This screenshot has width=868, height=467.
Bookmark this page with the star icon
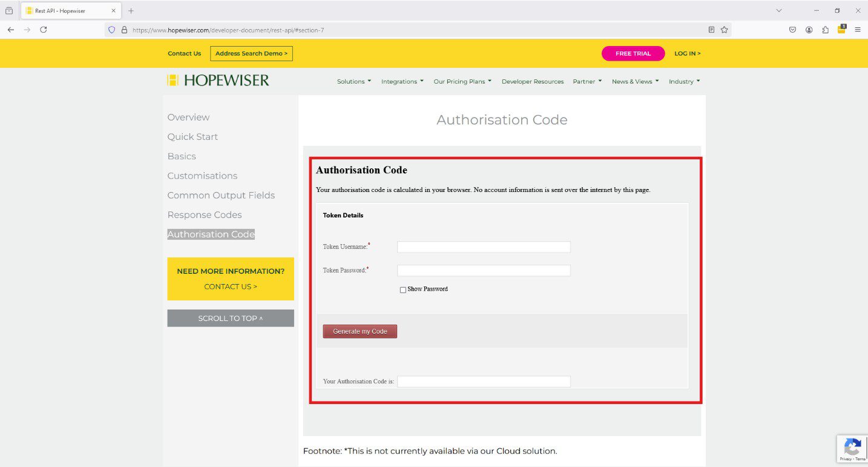click(x=724, y=30)
